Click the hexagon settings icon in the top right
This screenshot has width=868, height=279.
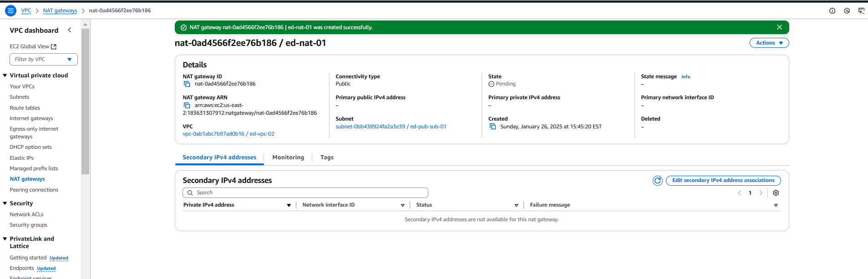point(847,10)
